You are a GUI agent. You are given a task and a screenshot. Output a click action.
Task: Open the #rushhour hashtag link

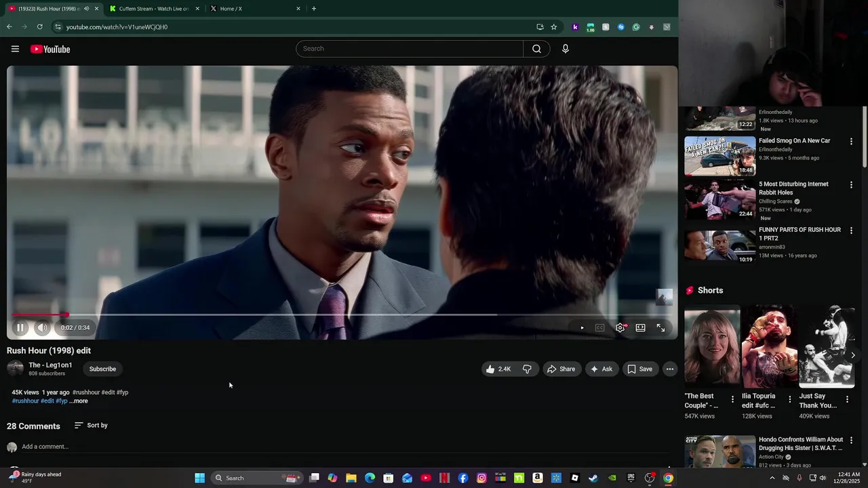pyautogui.click(x=26, y=401)
